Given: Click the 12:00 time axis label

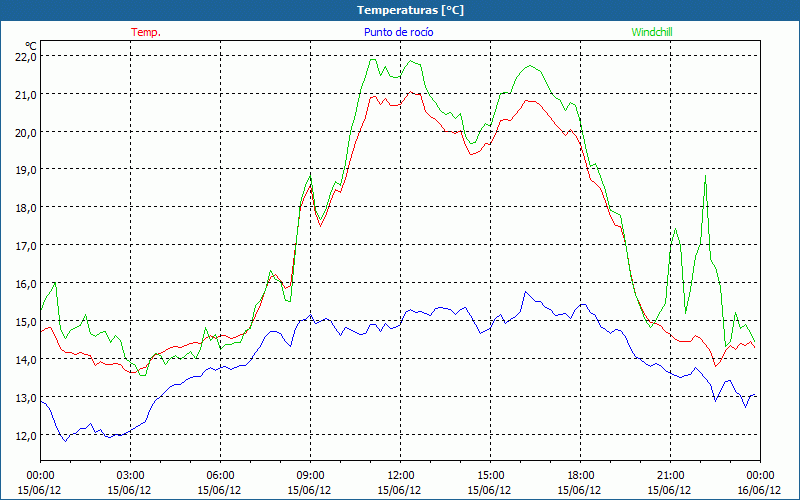Looking at the screenshot, I should 401,476.
